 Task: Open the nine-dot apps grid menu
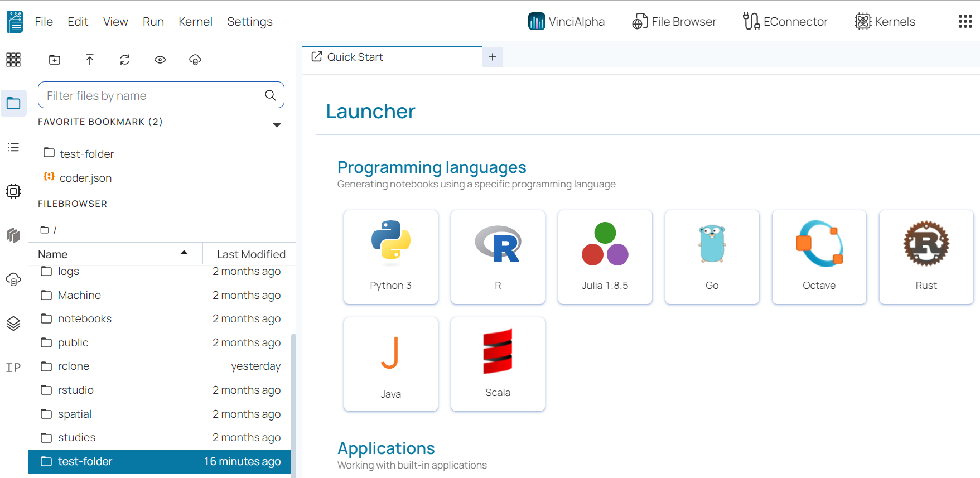tap(965, 22)
